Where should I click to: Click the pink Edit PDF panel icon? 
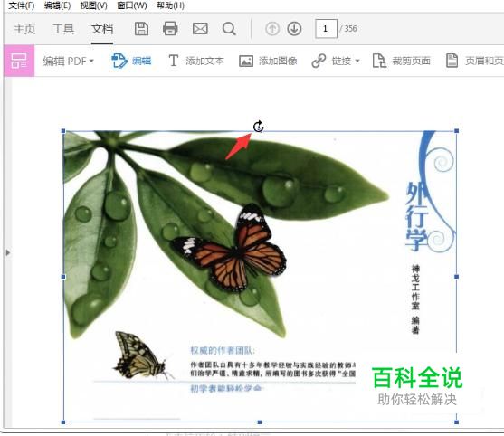pos(19,61)
